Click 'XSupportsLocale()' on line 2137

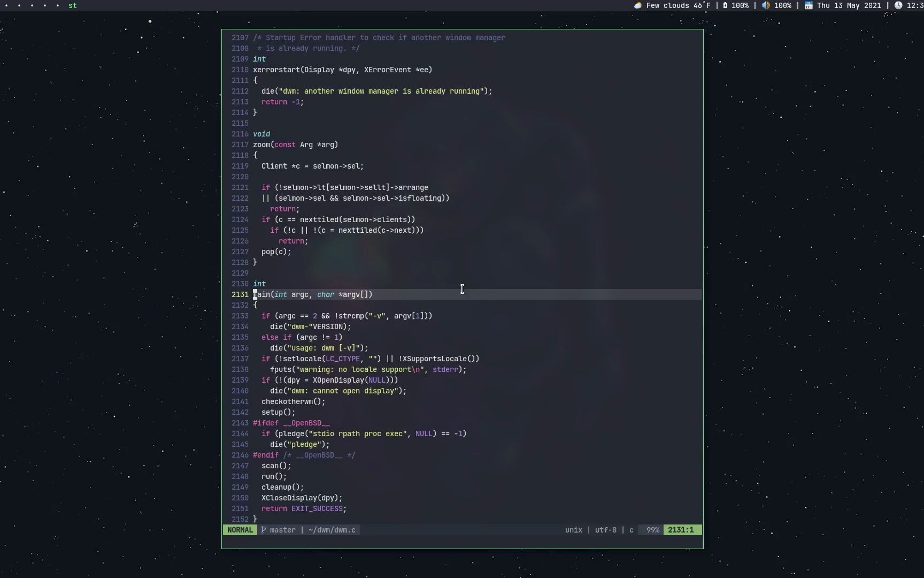coord(439,359)
